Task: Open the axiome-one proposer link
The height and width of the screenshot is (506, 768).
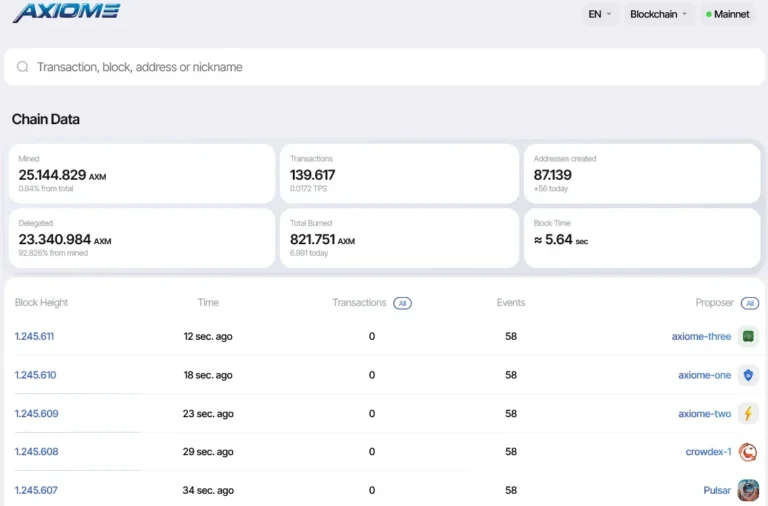Action: pos(704,375)
